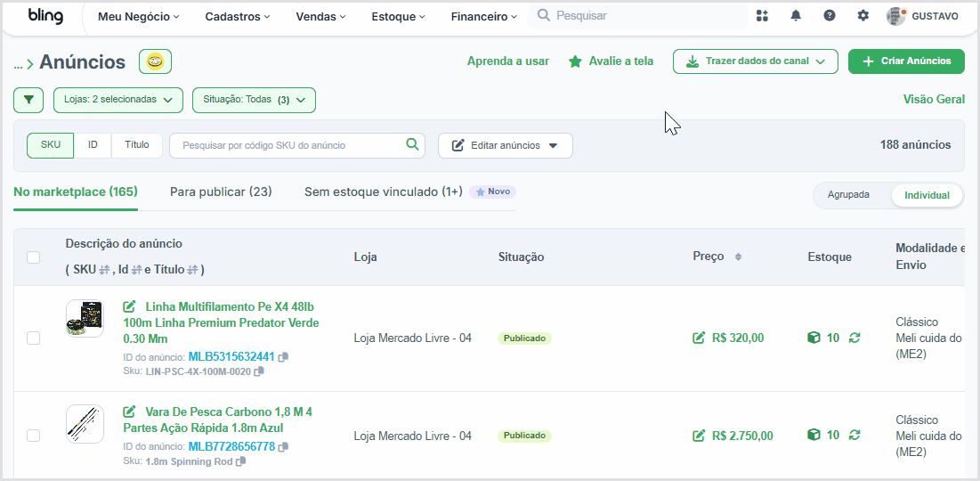Click the SKU sort arrows in column header
Viewport: 980px width, 481px height.
[104, 270]
